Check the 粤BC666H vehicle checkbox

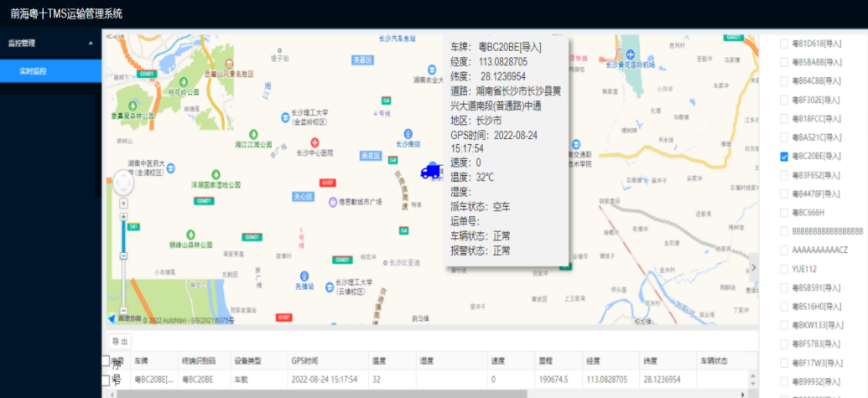[x=784, y=213]
